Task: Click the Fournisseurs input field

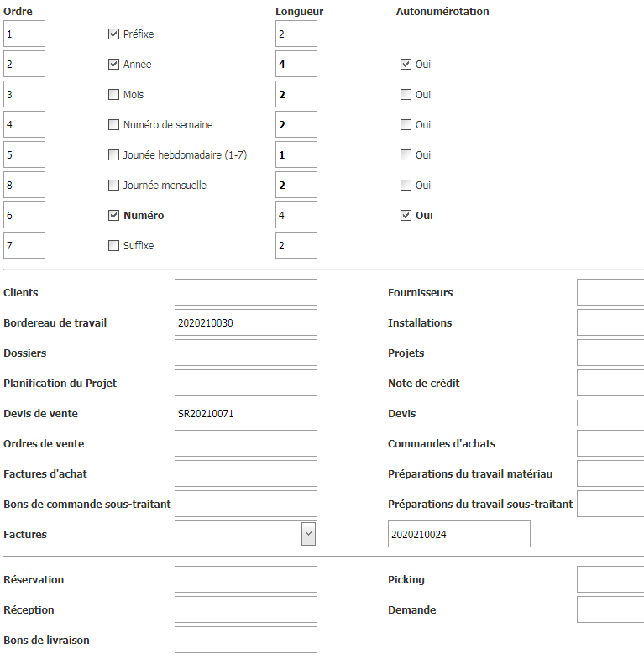Action: (610, 292)
